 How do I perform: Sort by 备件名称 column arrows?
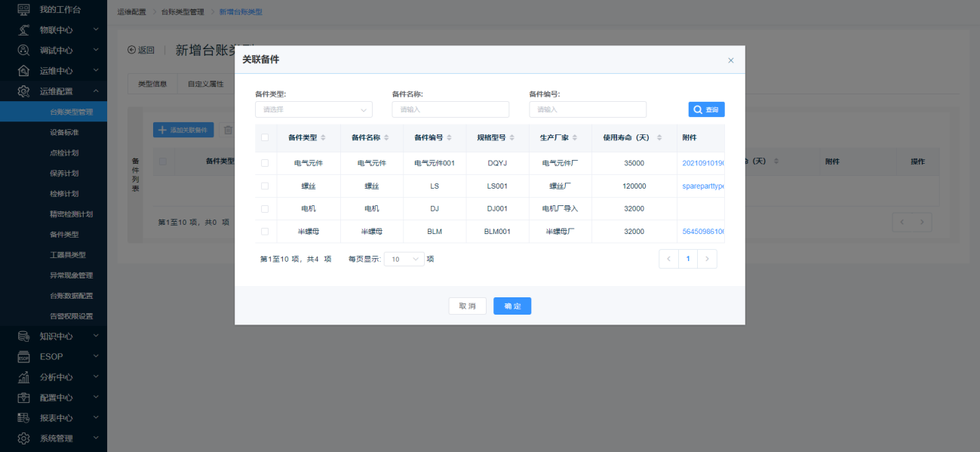tap(387, 137)
